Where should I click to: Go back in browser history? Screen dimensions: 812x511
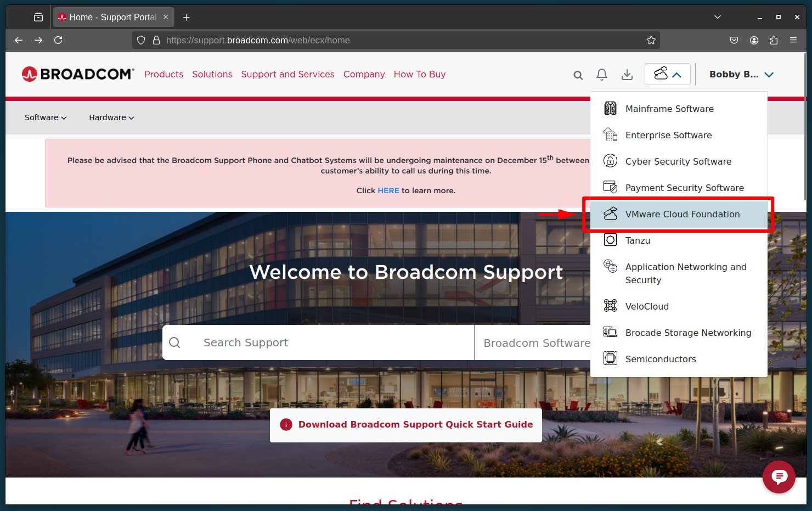(19, 40)
